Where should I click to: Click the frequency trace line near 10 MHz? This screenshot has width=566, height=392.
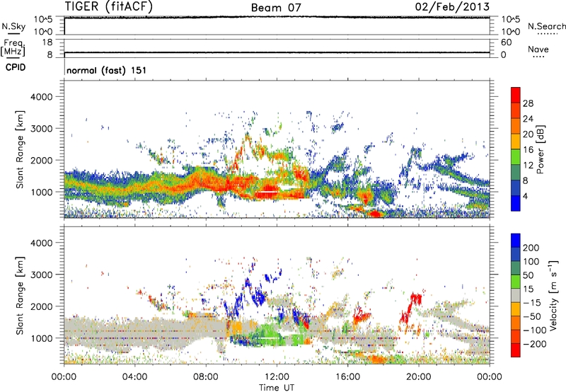277,52
